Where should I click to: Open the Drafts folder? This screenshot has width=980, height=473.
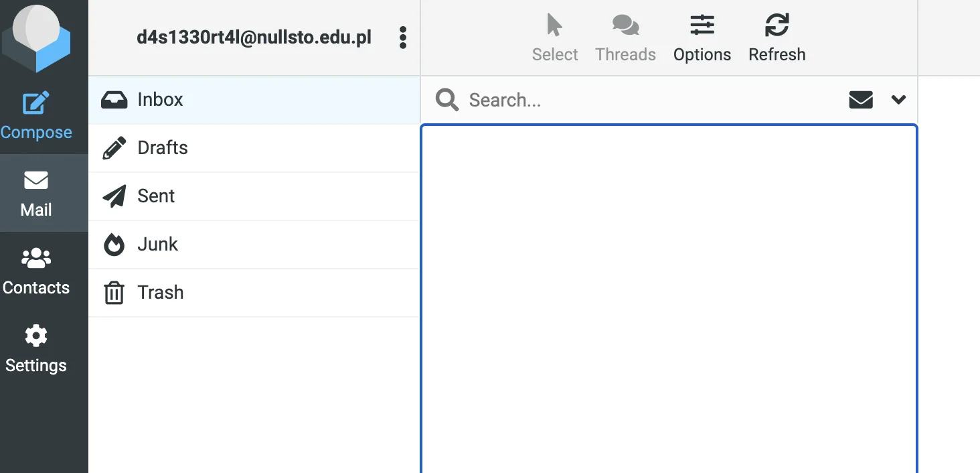tap(254, 148)
